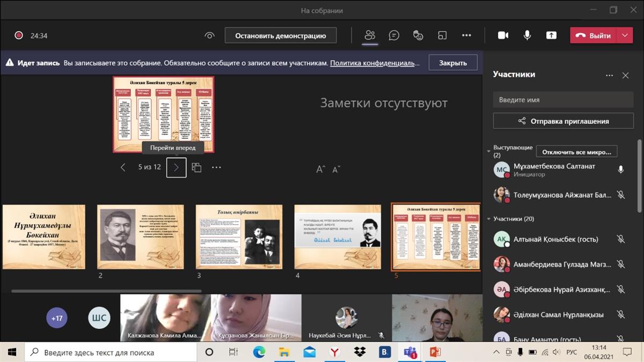Select slide 3 thumbnail Толық өмірбаяны
The image size is (644, 362).
(x=239, y=237)
